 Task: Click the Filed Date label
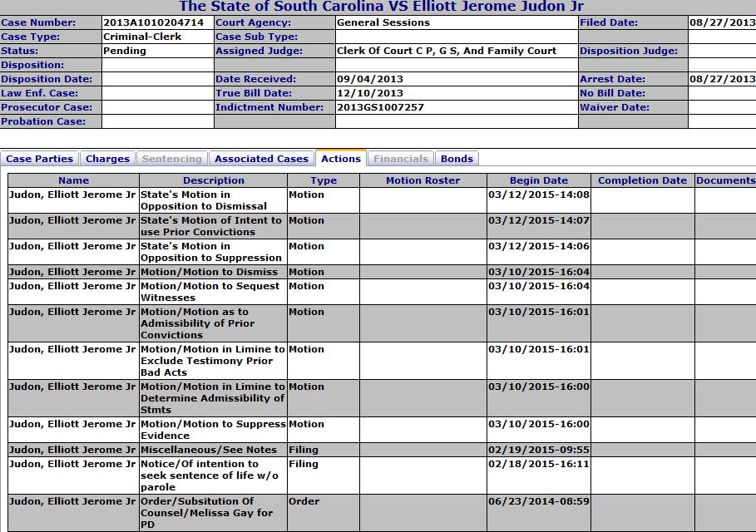(x=609, y=22)
